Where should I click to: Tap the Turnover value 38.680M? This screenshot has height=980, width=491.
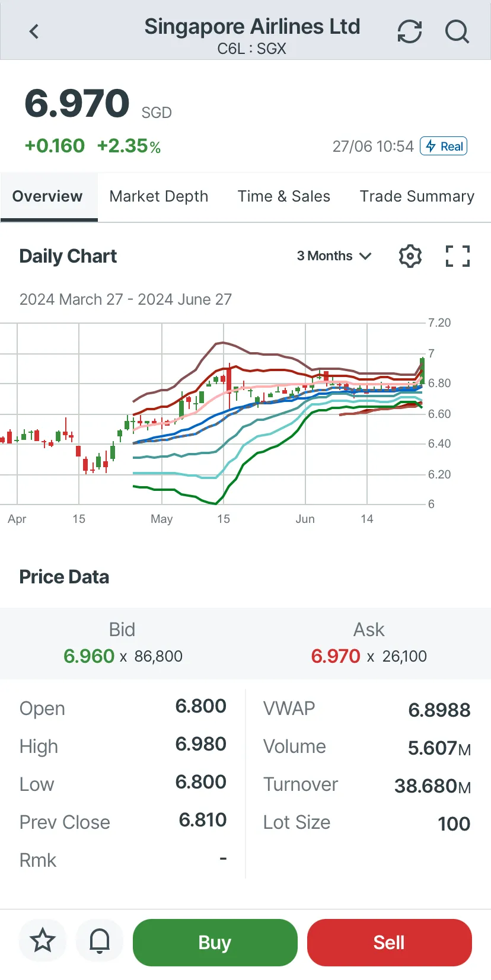433,786
